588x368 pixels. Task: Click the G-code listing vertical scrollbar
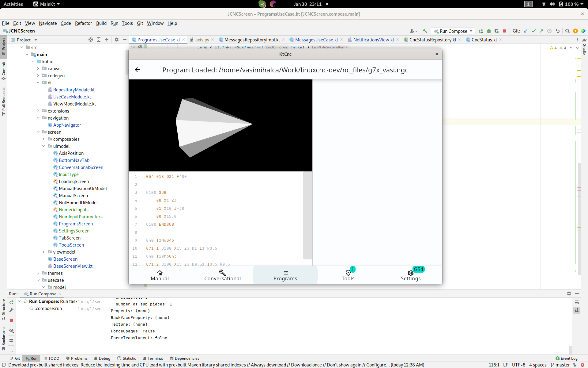tap(307, 215)
